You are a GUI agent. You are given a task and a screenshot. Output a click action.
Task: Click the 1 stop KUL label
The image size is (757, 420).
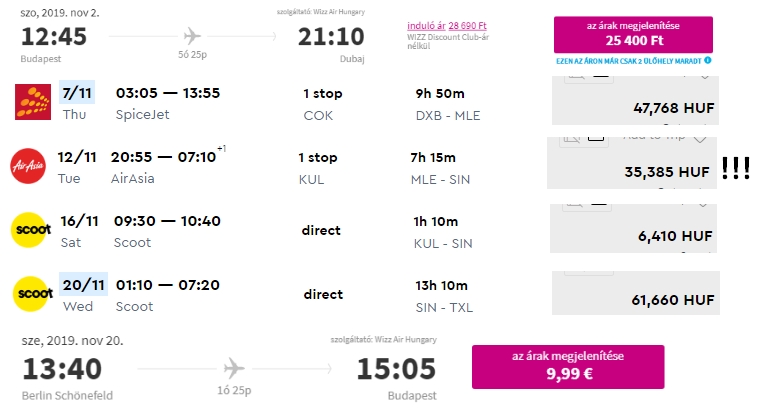click(x=318, y=168)
